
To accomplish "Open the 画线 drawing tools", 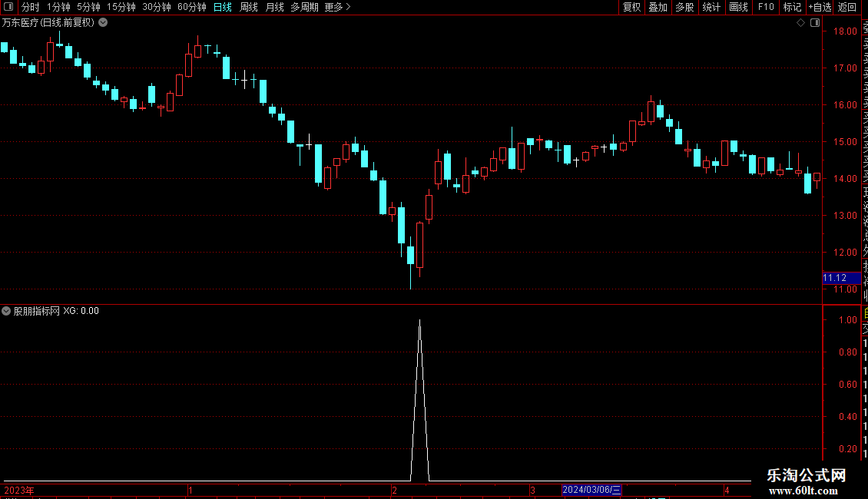I will coord(738,7).
